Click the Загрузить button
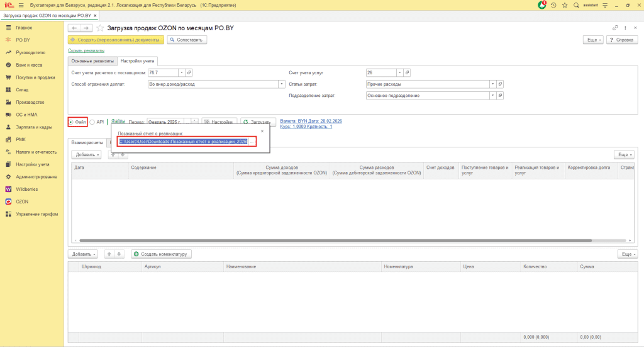Image resolution: width=644 pixels, height=347 pixels. point(258,122)
